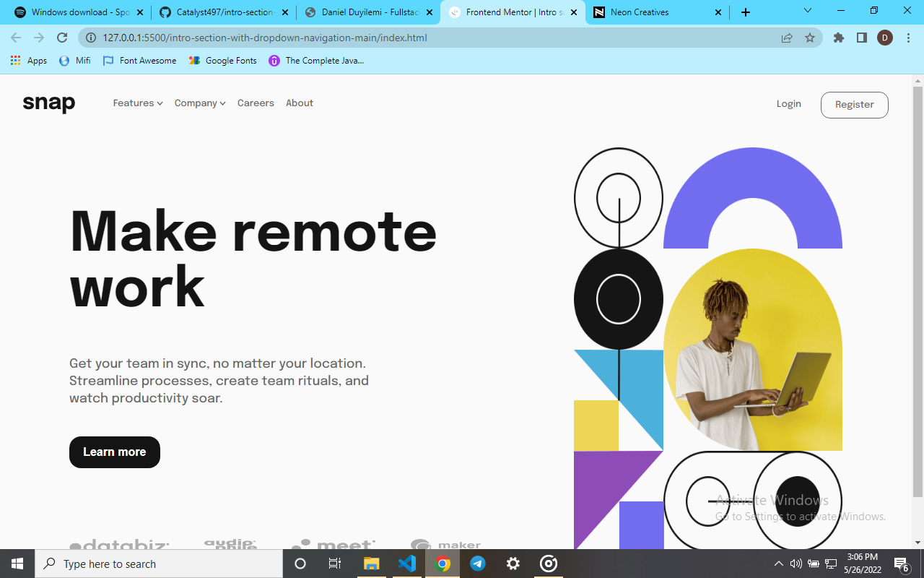Close the Frontend Mentor tab
The image size is (924, 578).
click(x=575, y=12)
